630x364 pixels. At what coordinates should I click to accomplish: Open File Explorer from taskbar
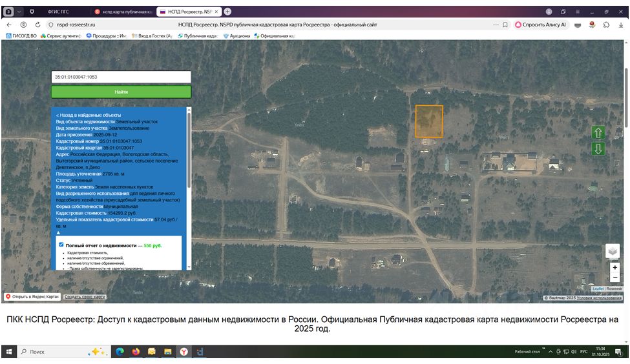click(x=167, y=352)
